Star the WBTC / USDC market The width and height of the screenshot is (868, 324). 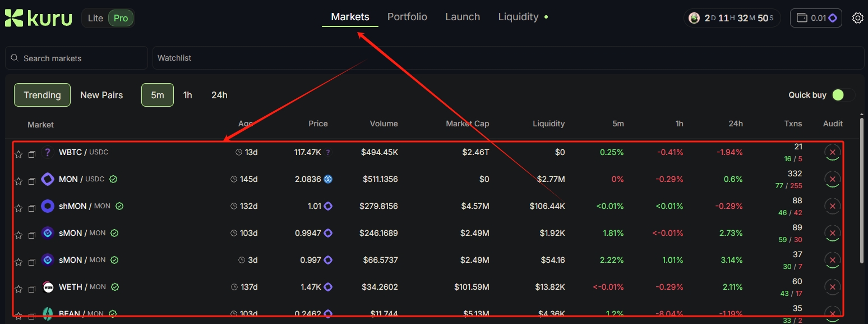(19, 154)
